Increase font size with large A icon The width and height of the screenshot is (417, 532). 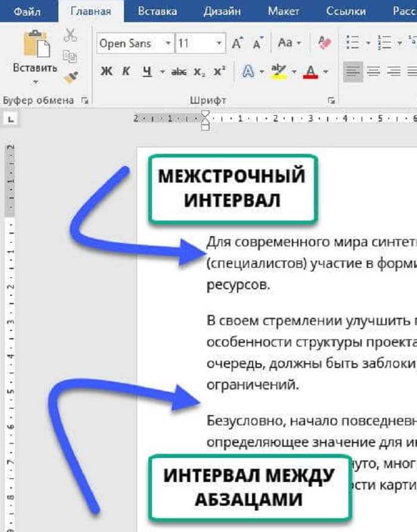[237, 43]
